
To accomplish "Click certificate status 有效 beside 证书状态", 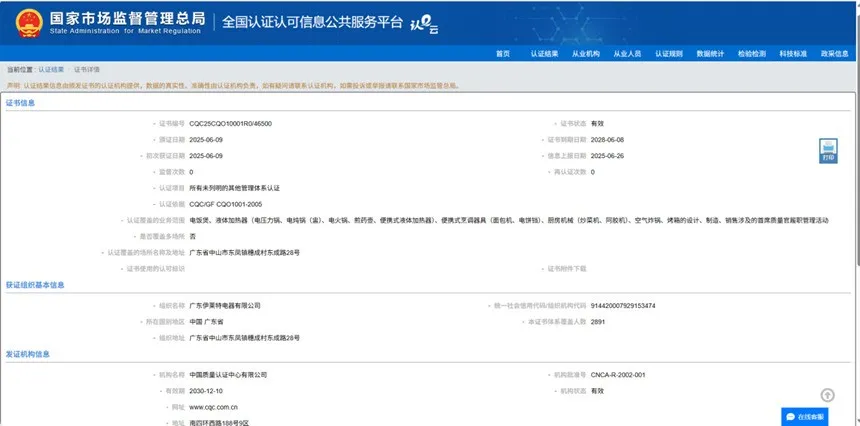I will click(597, 124).
